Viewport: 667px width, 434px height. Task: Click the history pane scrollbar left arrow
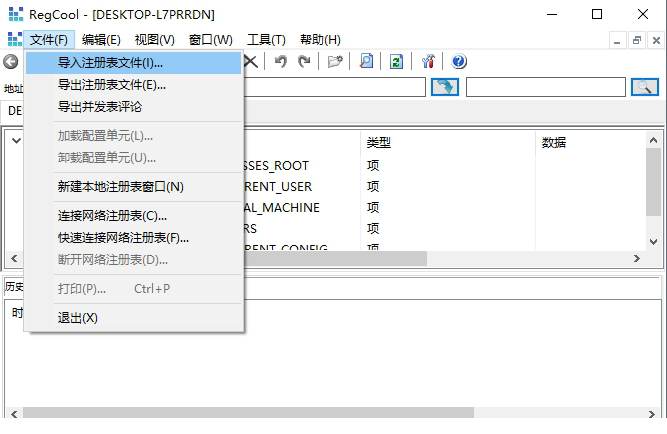14,414
